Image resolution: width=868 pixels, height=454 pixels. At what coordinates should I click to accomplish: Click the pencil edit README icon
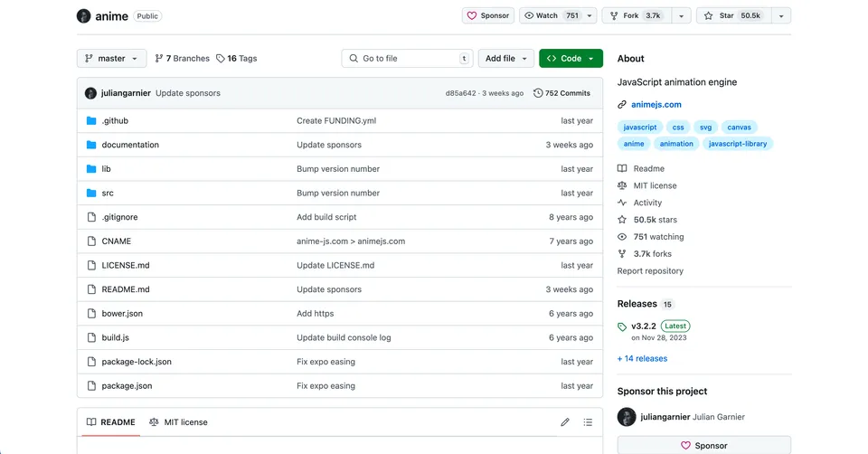565,422
